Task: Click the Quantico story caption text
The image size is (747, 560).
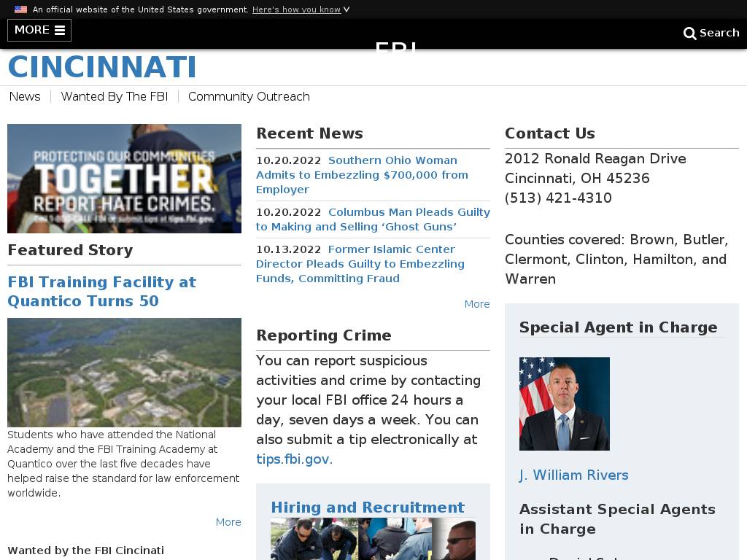Action: click(123, 464)
